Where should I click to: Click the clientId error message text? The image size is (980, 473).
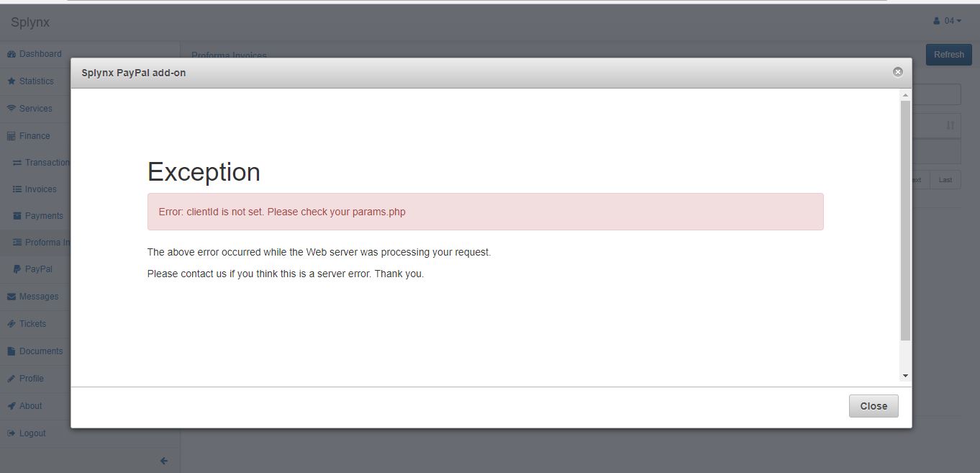282,212
